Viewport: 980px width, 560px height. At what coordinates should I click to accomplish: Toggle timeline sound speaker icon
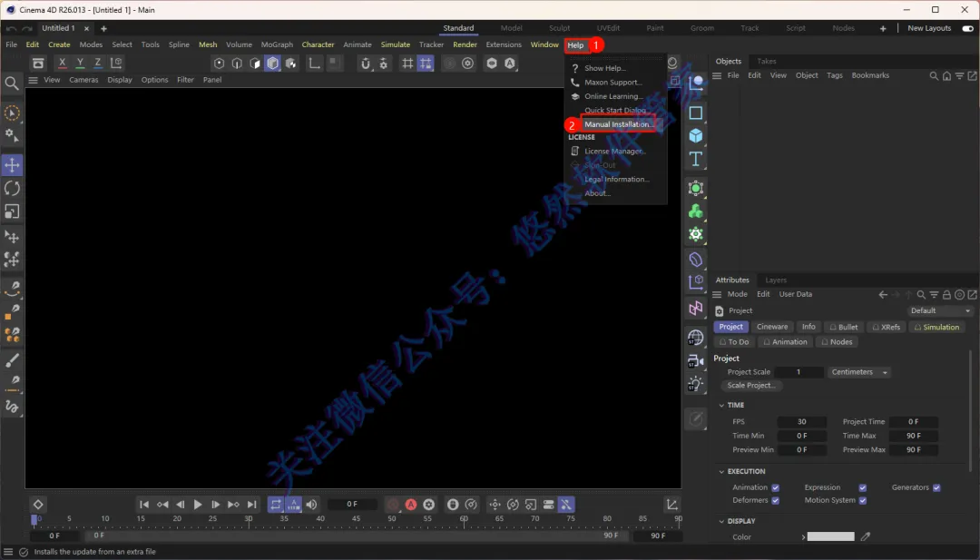(x=311, y=505)
